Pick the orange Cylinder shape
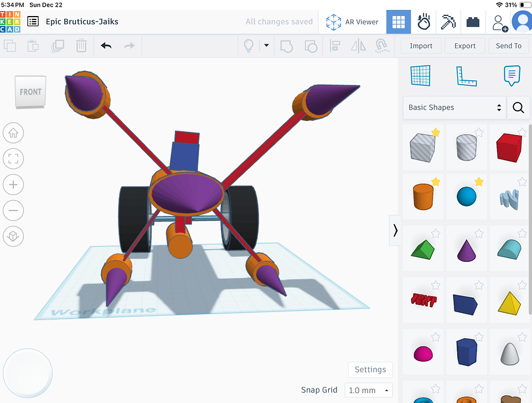532x403 pixels. click(423, 197)
